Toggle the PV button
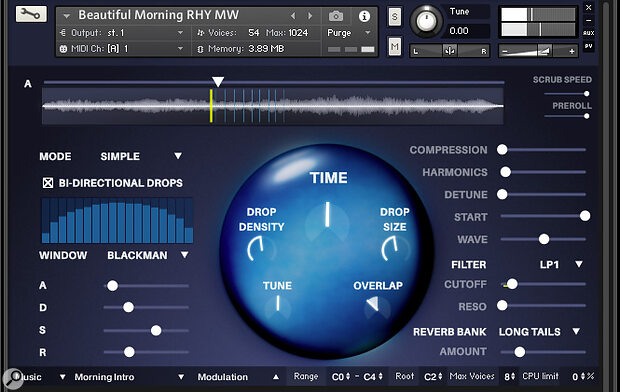Image resolution: width=620 pixels, height=392 pixels. [588, 46]
